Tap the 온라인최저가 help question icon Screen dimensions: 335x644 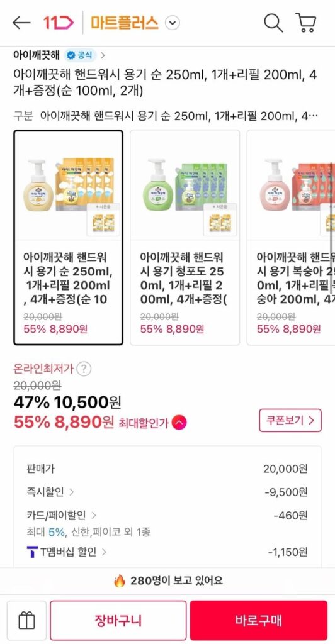pos(84,369)
